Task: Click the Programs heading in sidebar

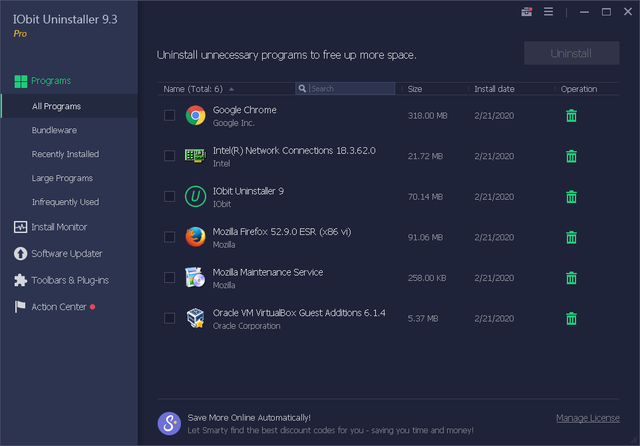Action: 51,81
